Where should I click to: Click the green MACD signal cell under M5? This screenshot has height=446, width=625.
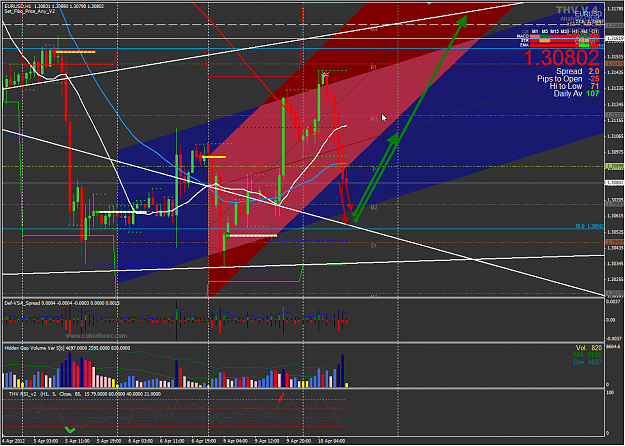point(545,36)
